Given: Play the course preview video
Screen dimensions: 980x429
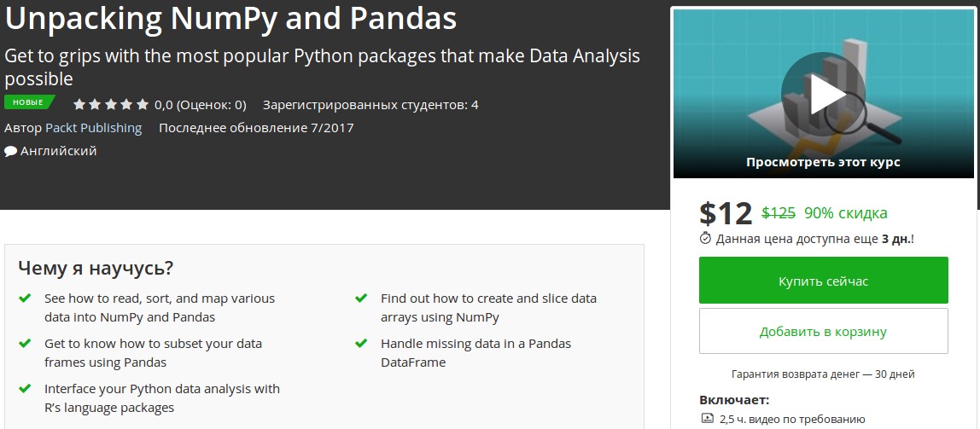Looking at the screenshot, I should coord(823,94).
